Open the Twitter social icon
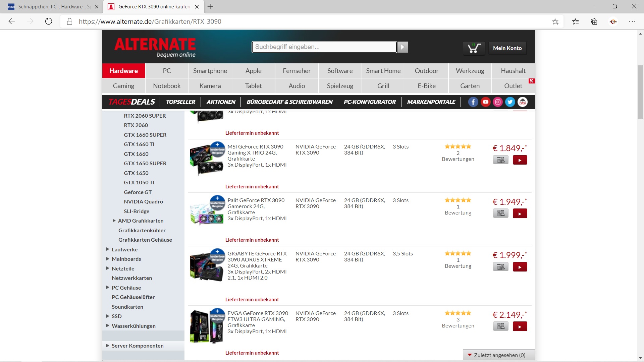Image resolution: width=644 pixels, height=362 pixels. coord(510,102)
